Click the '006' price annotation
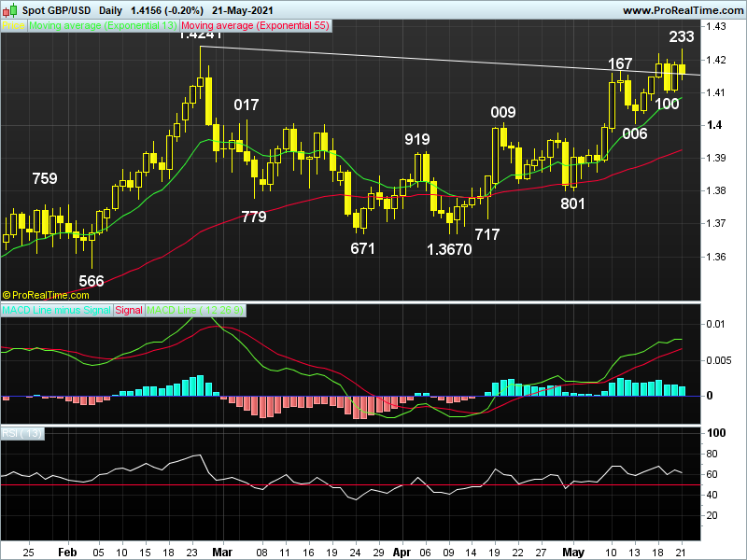This screenshot has height=560, width=747. pyautogui.click(x=635, y=133)
